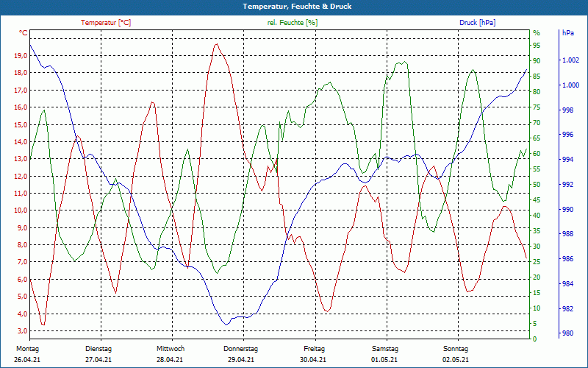Click the date '01.05.21'
Screen dimensions: 588x368
point(384,360)
